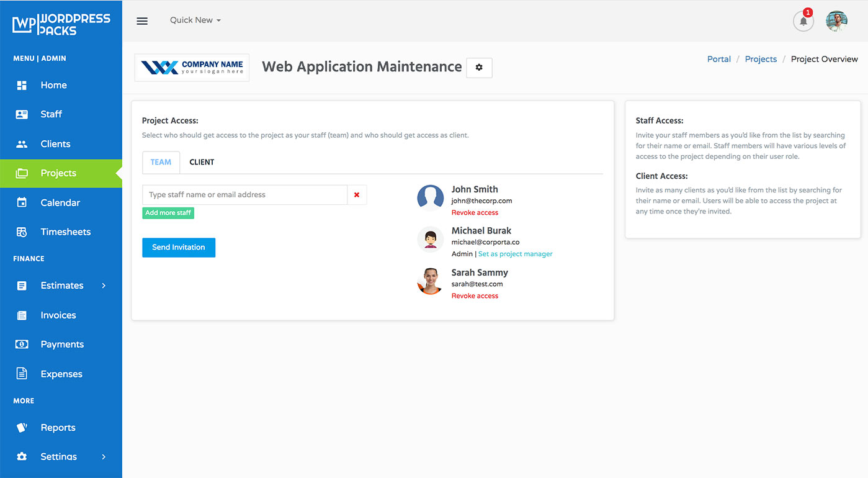Toggle the sidebar hamburger menu
Image resolution: width=868 pixels, height=478 pixels.
pyautogui.click(x=142, y=20)
